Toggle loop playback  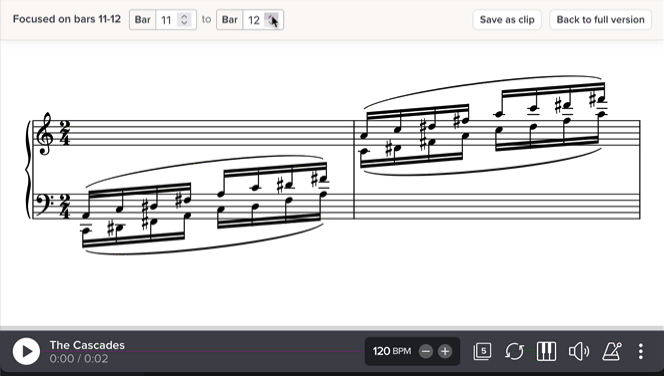pos(515,351)
